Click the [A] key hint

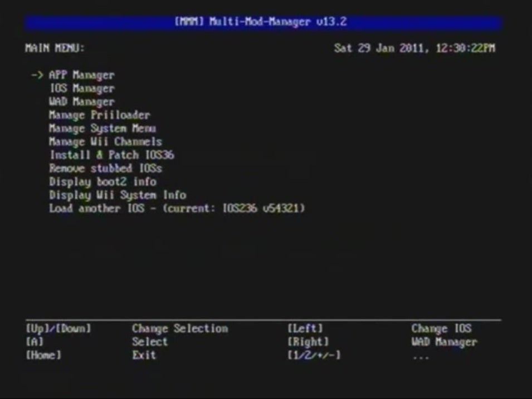click(35, 342)
